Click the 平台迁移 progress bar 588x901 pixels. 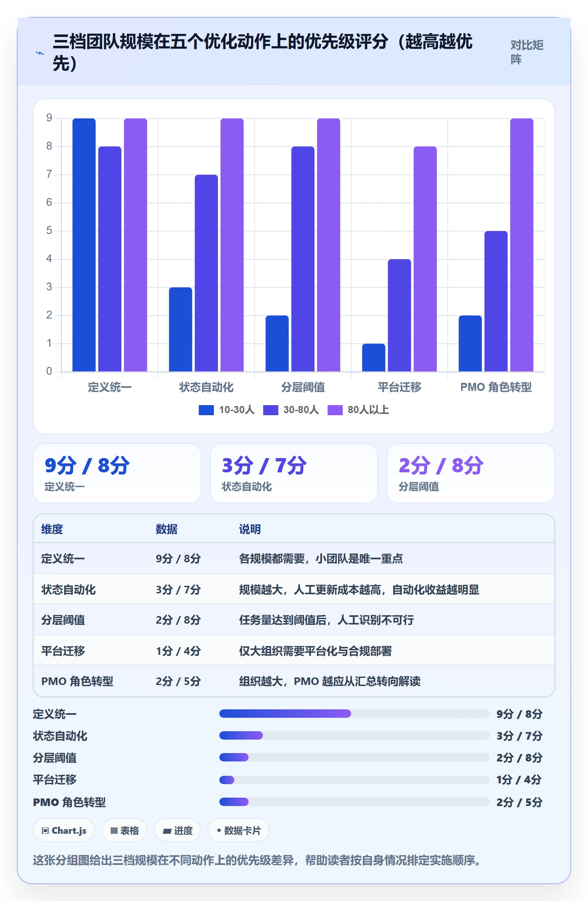[x=354, y=780]
